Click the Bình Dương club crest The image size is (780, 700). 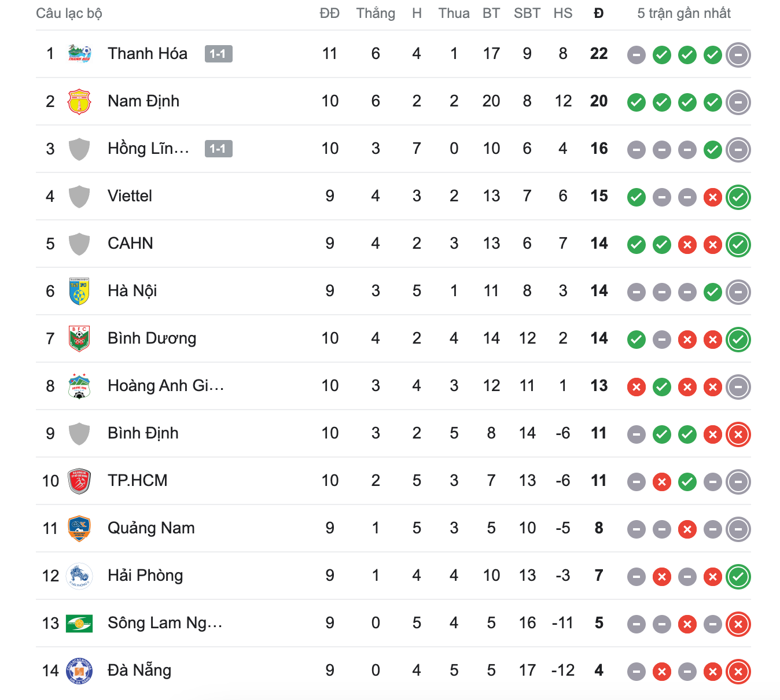(79, 339)
